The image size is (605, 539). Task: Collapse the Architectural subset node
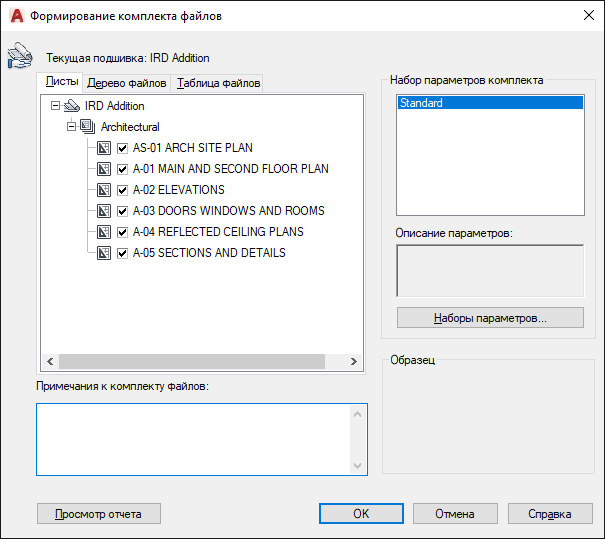click(x=71, y=127)
